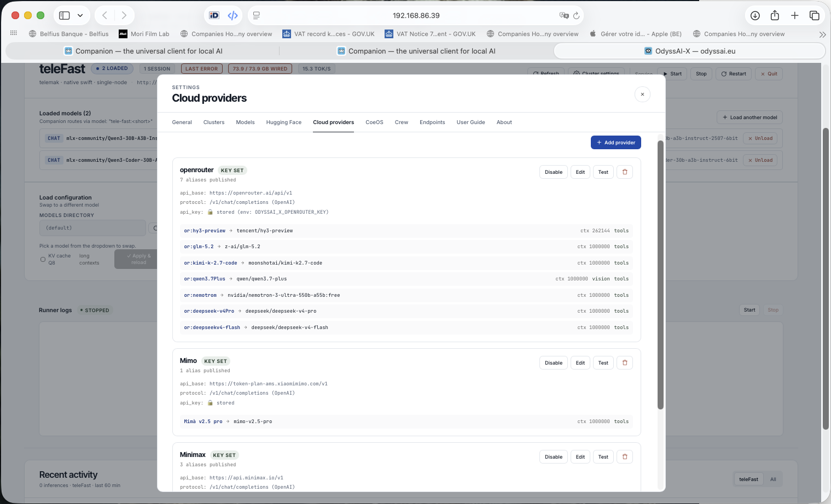The height and width of the screenshot is (504, 831).
Task: Click the code brackets extension icon
Action: click(233, 15)
